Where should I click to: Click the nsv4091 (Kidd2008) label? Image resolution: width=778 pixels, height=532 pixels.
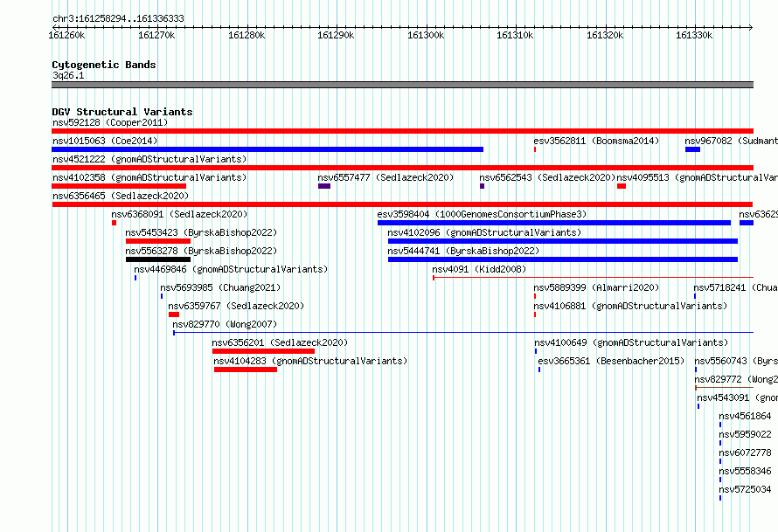[x=479, y=269]
